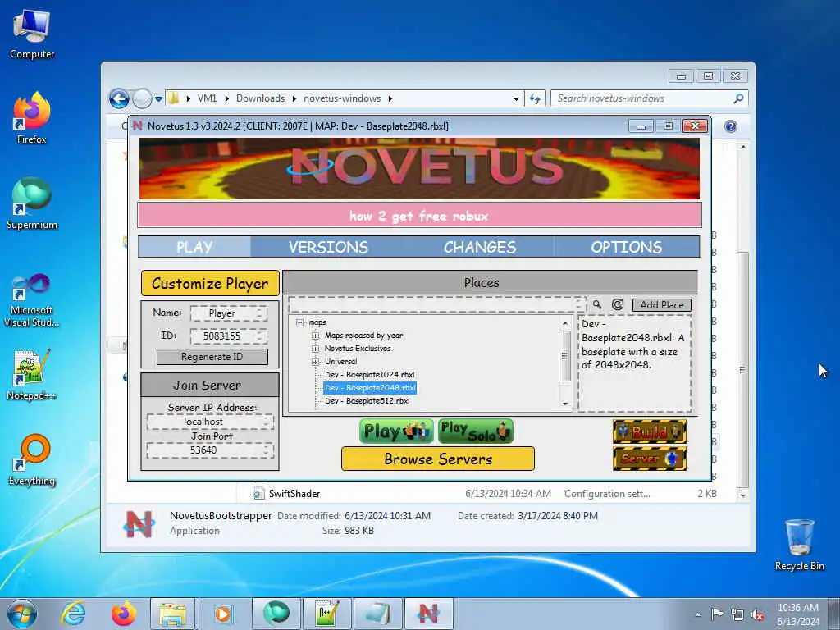Open the Computer desktop icon
This screenshot has height=630, width=840.
[32, 33]
